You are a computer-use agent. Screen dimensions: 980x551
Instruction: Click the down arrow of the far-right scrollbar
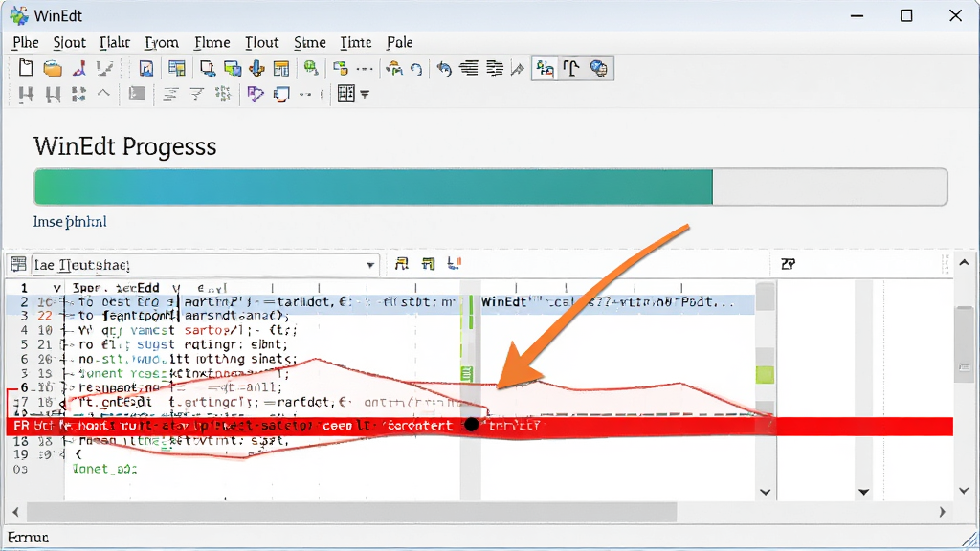tap(965, 491)
